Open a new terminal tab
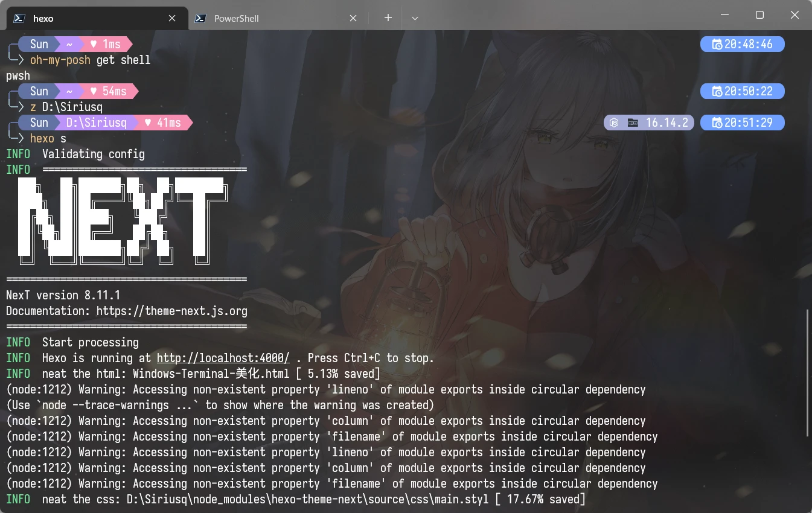812x513 pixels. (x=388, y=18)
